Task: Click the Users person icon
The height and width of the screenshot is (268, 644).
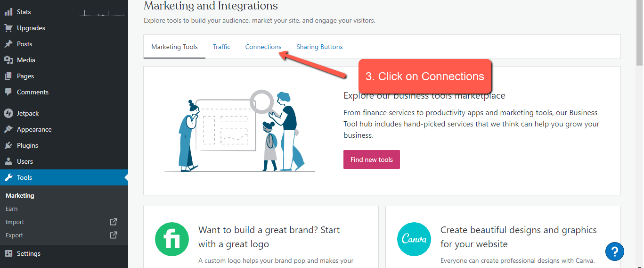Action: tap(8, 161)
